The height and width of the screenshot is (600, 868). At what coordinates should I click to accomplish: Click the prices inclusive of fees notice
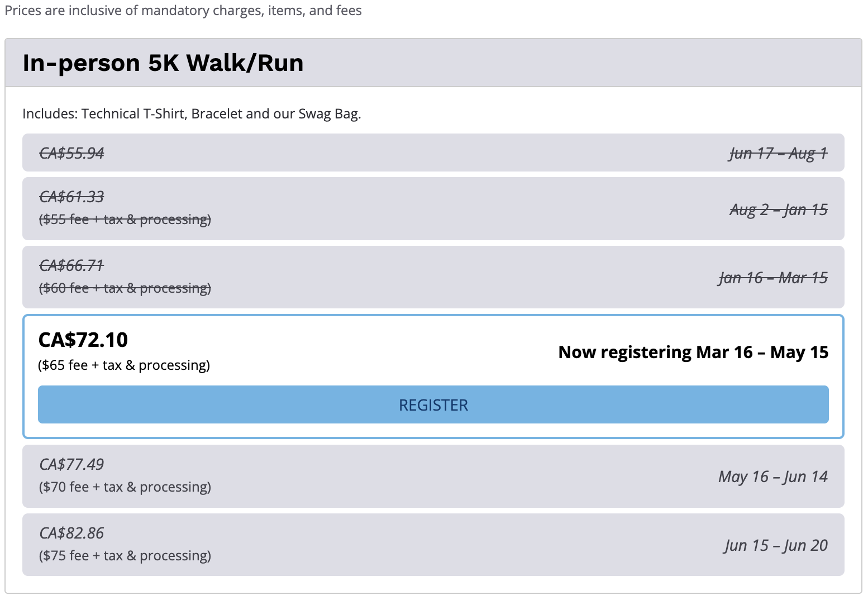click(183, 11)
